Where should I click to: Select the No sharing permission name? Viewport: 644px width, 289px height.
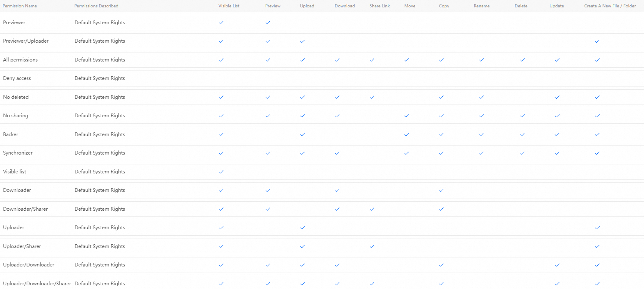pyautogui.click(x=16, y=116)
